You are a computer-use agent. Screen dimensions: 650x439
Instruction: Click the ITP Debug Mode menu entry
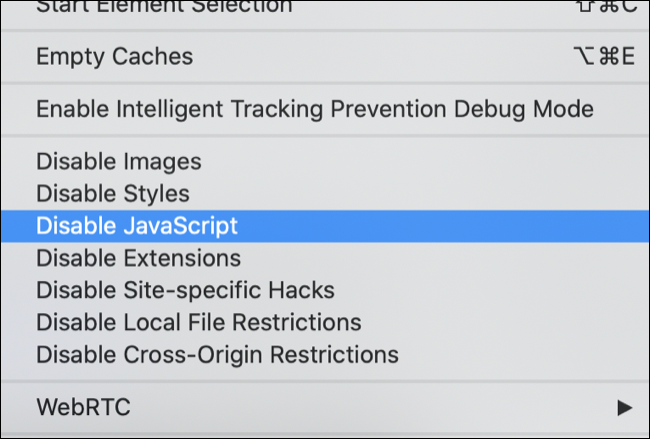pos(315,108)
